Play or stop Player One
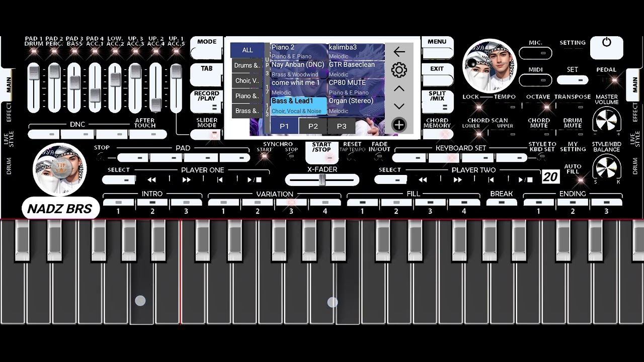The height and width of the screenshot is (362, 644). 255,179
